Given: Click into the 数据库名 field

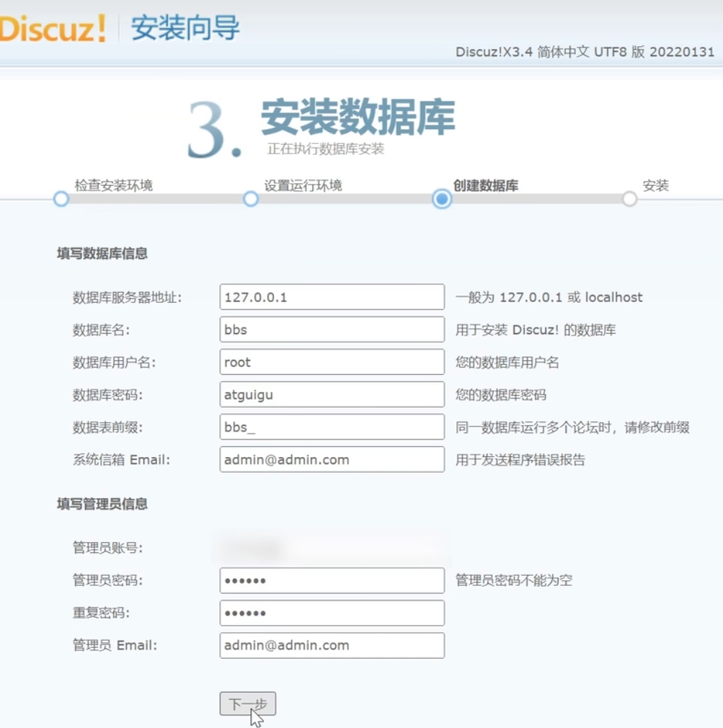Looking at the screenshot, I should [x=332, y=329].
